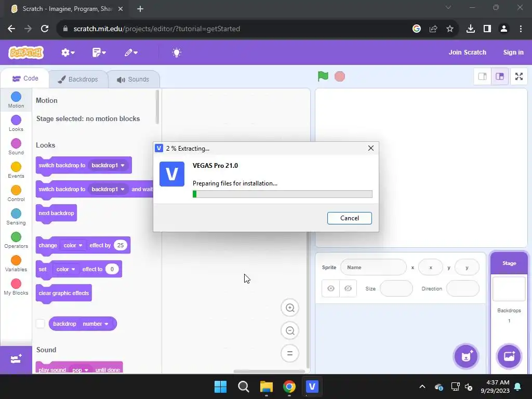Screen dimensions: 532x399
Task: Open the Edit pencil menu
Action: point(131,52)
